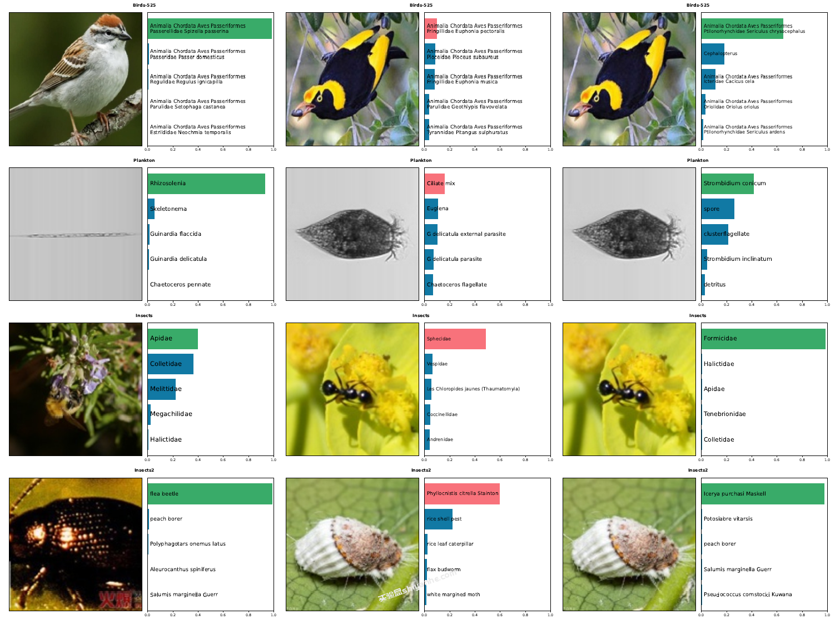Select the Vespidae label

(437, 364)
